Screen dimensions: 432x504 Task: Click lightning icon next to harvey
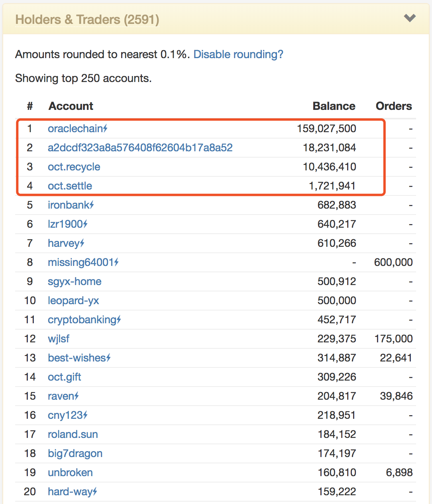82,243
